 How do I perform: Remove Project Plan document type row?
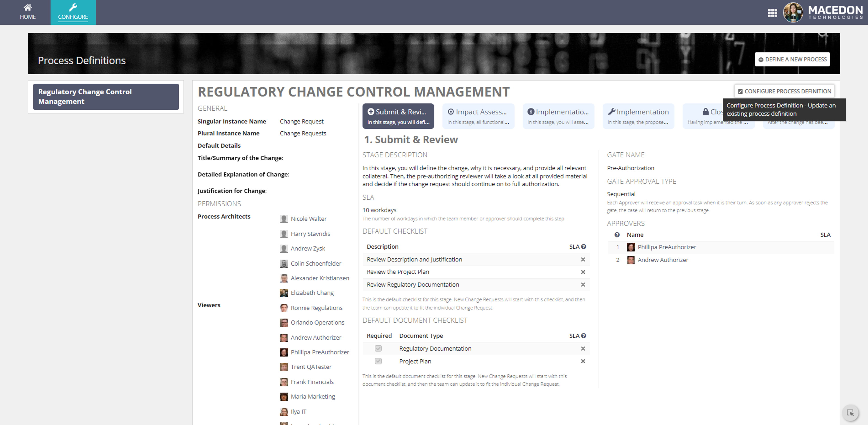click(x=583, y=361)
